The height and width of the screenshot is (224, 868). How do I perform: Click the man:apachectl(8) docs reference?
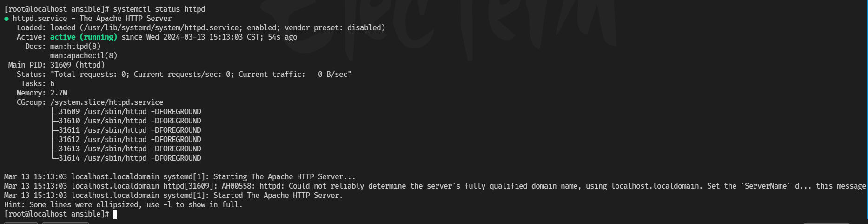tap(84, 56)
